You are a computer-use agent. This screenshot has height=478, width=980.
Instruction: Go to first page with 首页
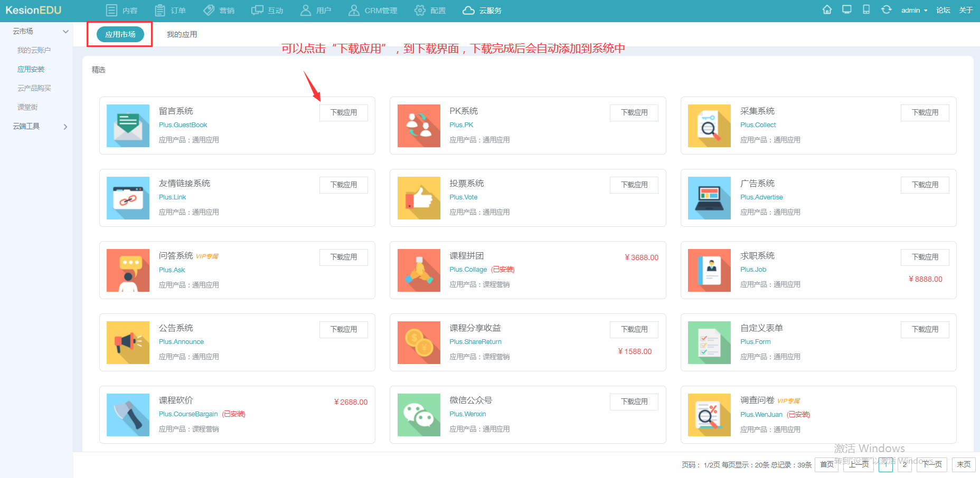(827, 464)
